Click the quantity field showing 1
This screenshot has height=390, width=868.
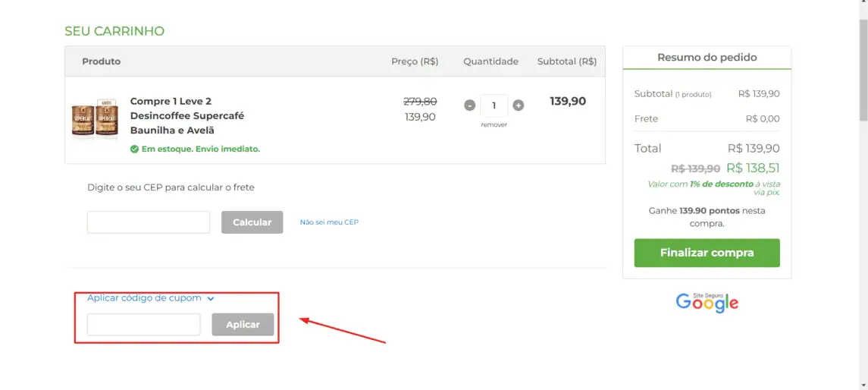coord(494,105)
